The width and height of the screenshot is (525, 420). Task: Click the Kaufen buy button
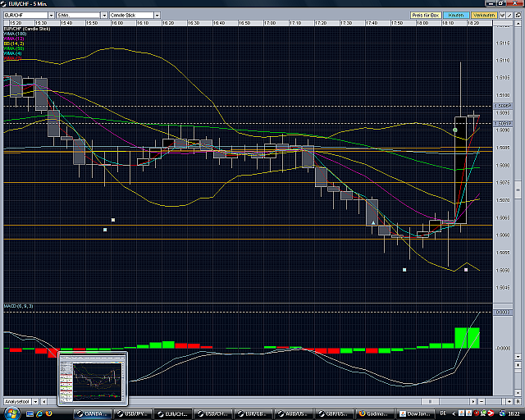pos(456,15)
